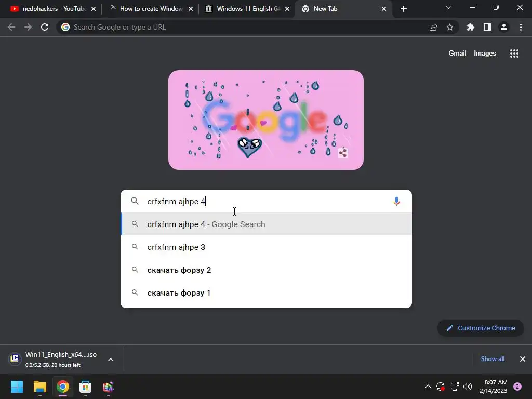Open the volume speaker tray icon
Screen dimensions: 532x399
click(468, 387)
